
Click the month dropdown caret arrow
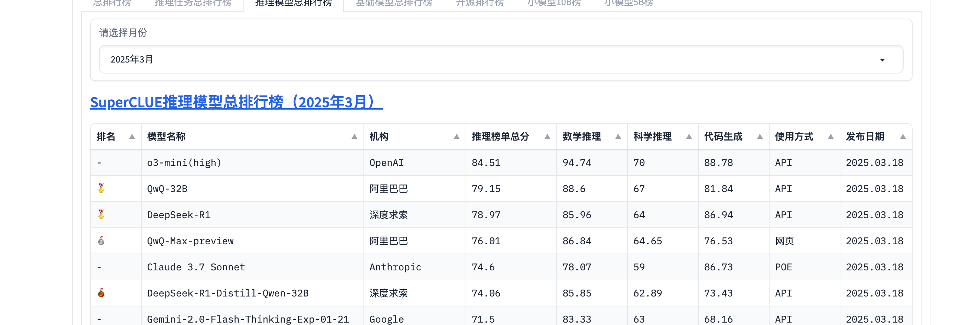click(882, 60)
